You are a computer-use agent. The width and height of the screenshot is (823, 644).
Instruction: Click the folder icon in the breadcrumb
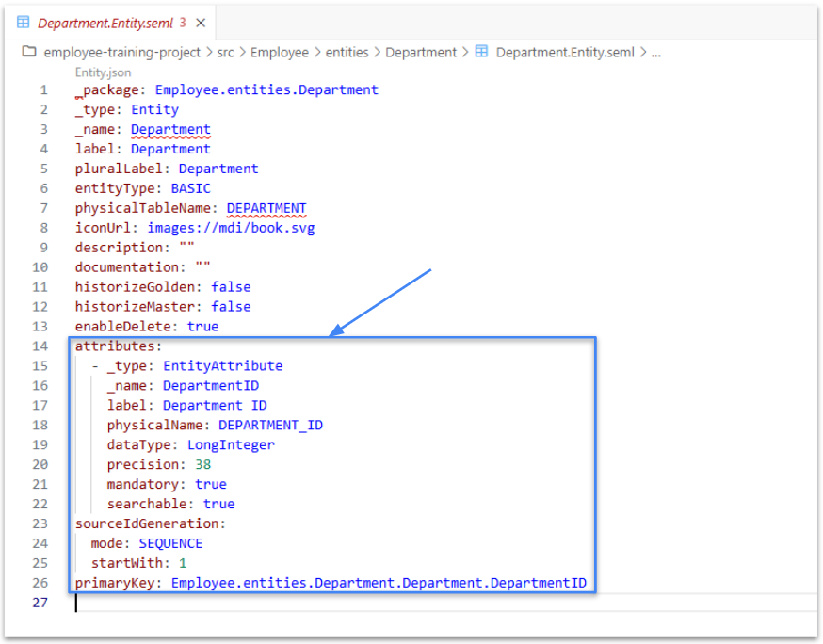click(29, 52)
